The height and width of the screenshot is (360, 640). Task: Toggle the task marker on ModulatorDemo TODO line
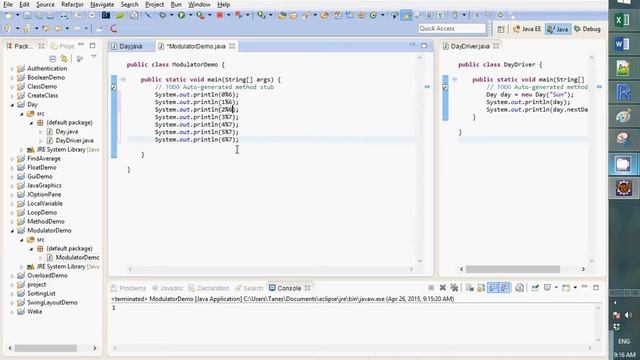tap(114, 87)
